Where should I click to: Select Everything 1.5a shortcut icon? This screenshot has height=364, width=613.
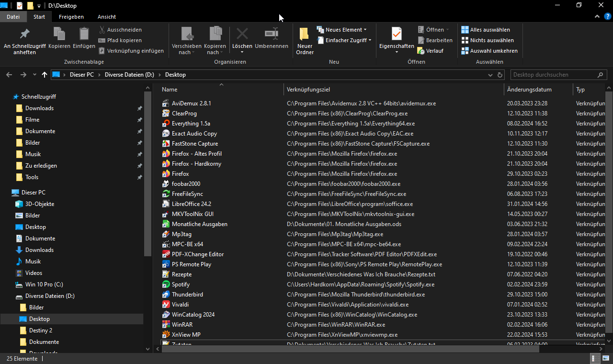click(166, 124)
